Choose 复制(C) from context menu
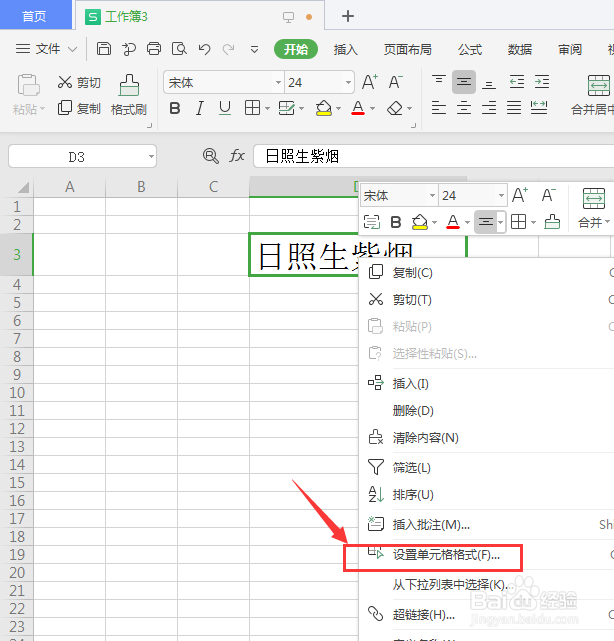This screenshot has width=614, height=641. click(x=486, y=272)
